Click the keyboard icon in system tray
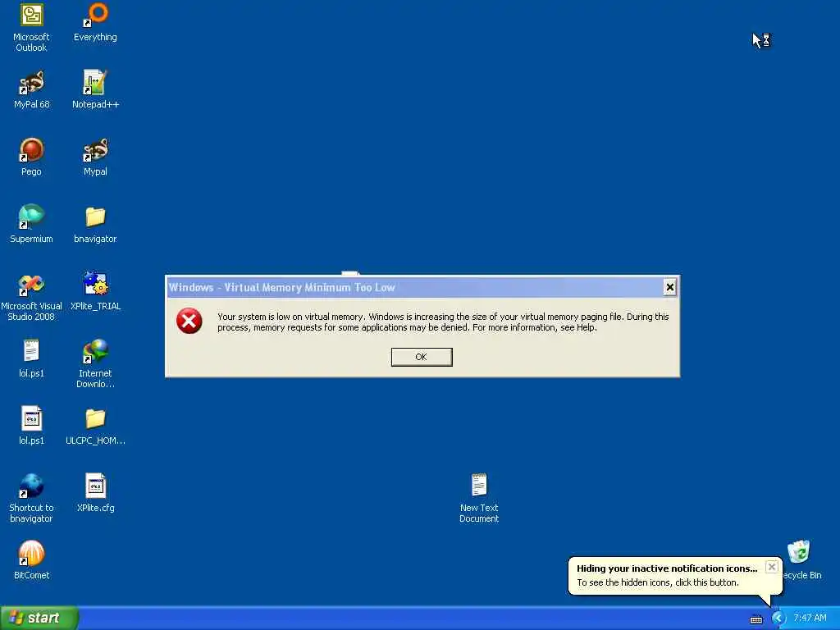Image resolution: width=840 pixels, height=630 pixels. (756, 619)
